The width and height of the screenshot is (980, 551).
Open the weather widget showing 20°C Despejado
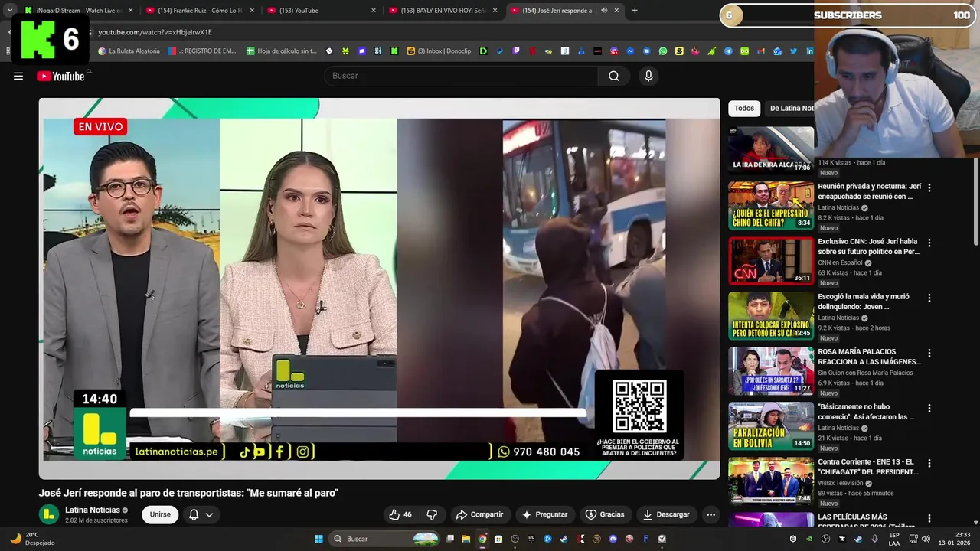pos(32,539)
